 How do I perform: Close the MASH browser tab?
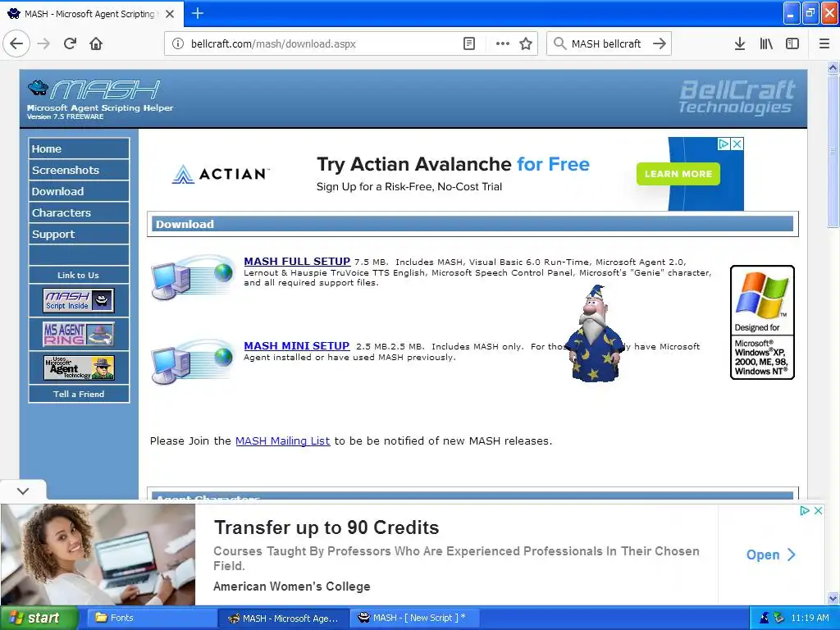pyautogui.click(x=170, y=14)
